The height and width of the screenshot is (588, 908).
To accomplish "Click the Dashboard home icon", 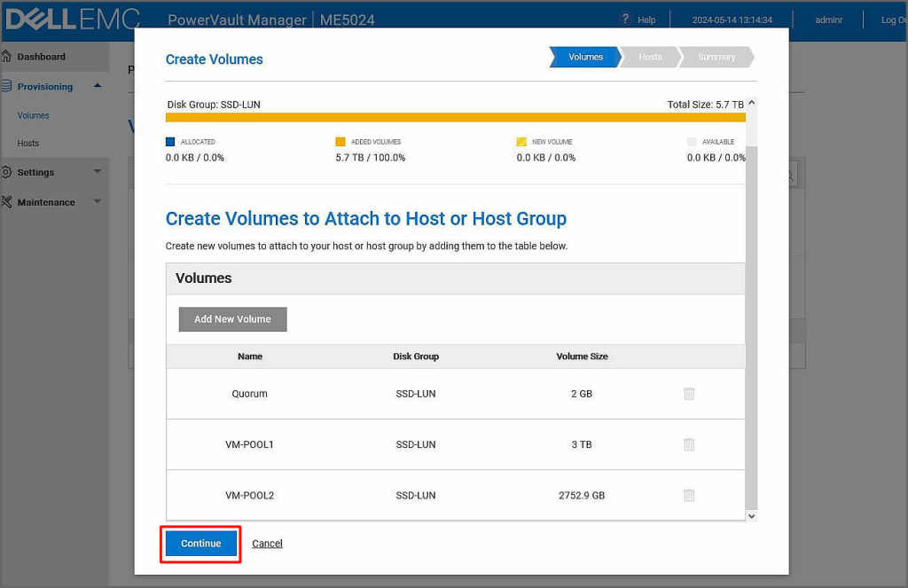I will pyautogui.click(x=7, y=57).
